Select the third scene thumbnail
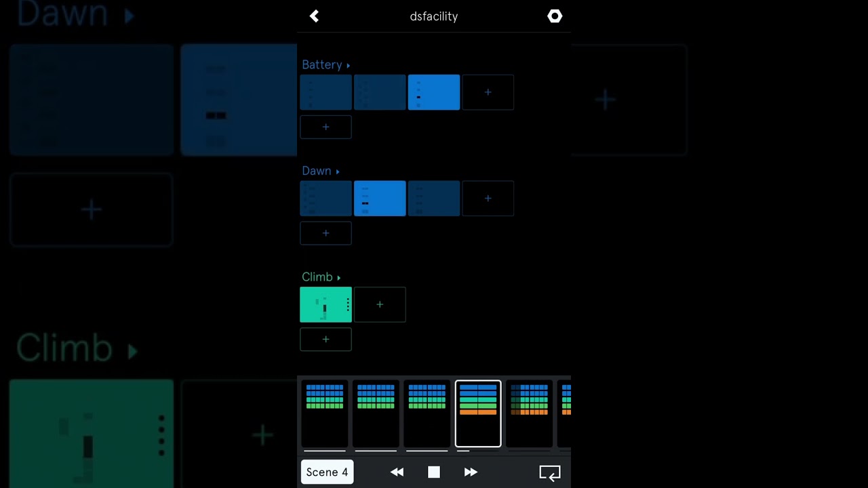This screenshot has width=868, height=488. [x=427, y=413]
